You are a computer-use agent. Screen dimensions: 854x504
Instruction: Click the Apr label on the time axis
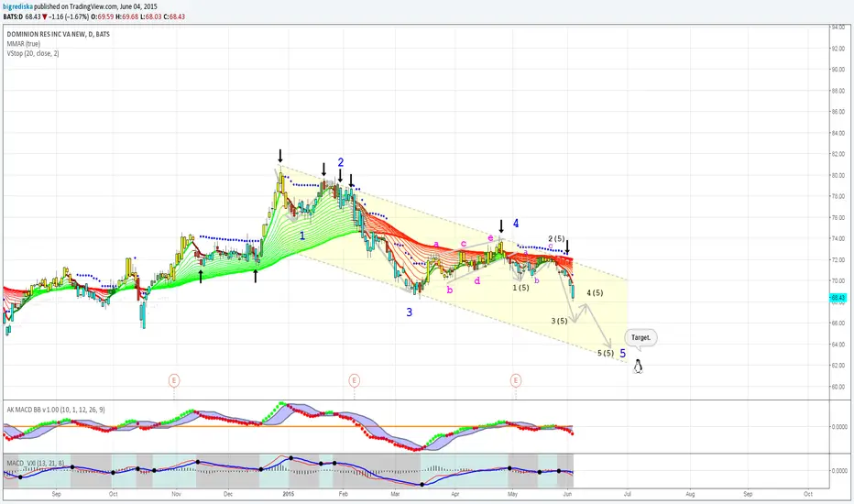pyautogui.click(x=454, y=494)
